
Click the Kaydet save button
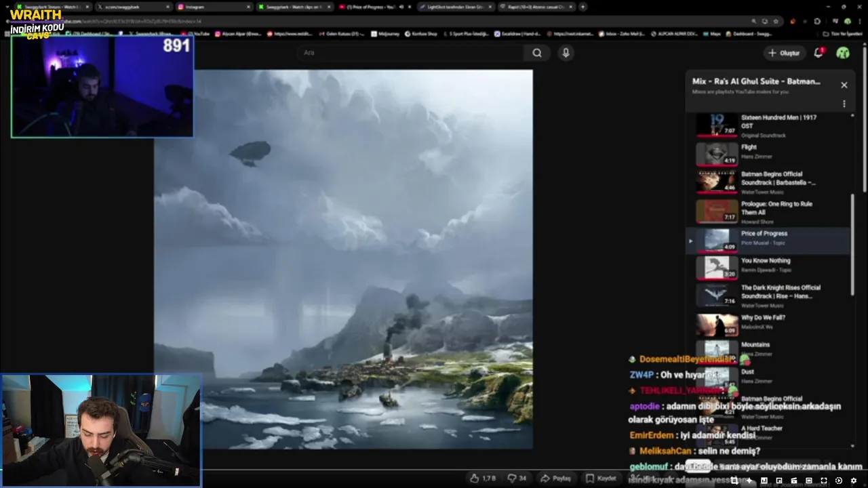click(x=601, y=479)
